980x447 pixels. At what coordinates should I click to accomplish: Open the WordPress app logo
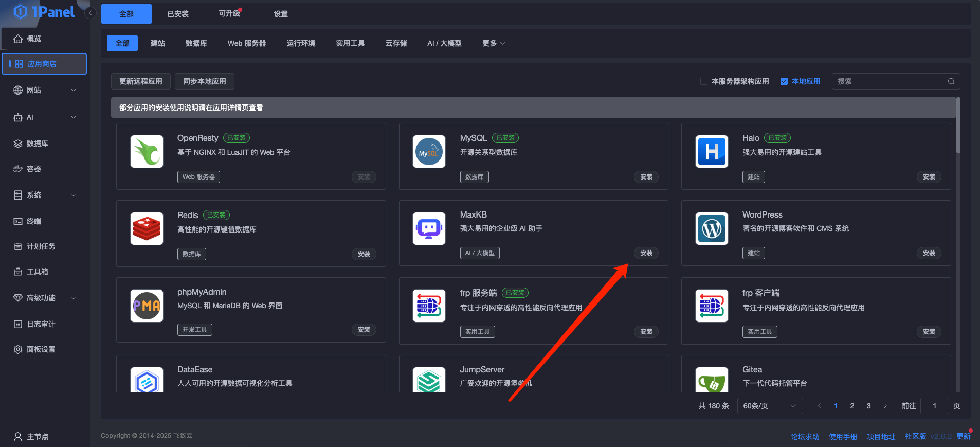(712, 228)
